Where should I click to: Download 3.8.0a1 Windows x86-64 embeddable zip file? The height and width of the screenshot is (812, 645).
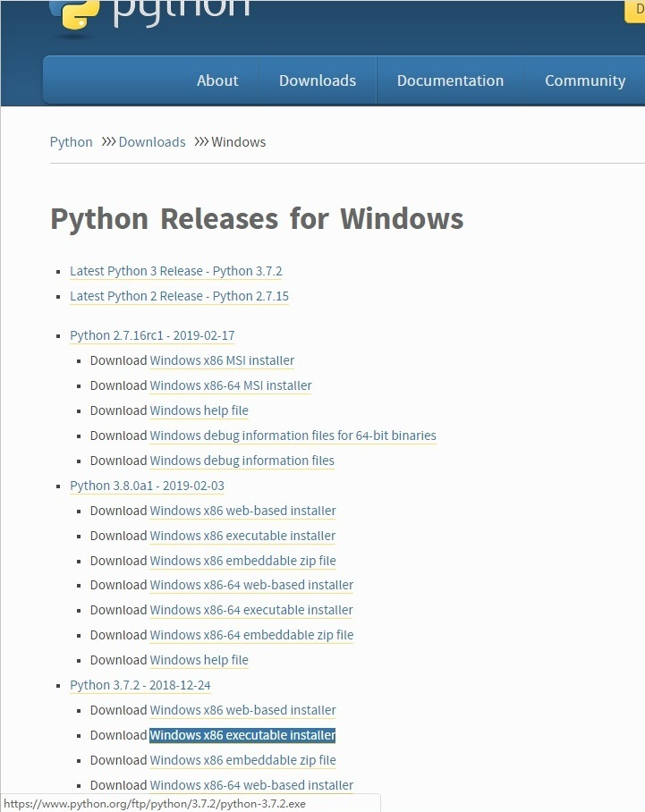click(251, 636)
